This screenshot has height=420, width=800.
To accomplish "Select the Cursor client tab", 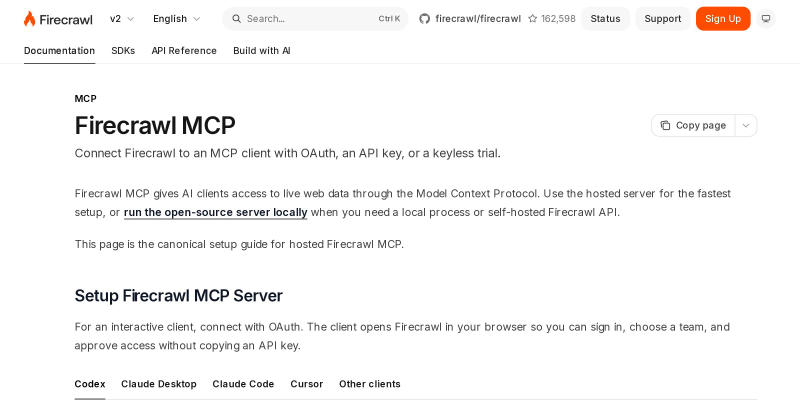I will click(307, 384).
